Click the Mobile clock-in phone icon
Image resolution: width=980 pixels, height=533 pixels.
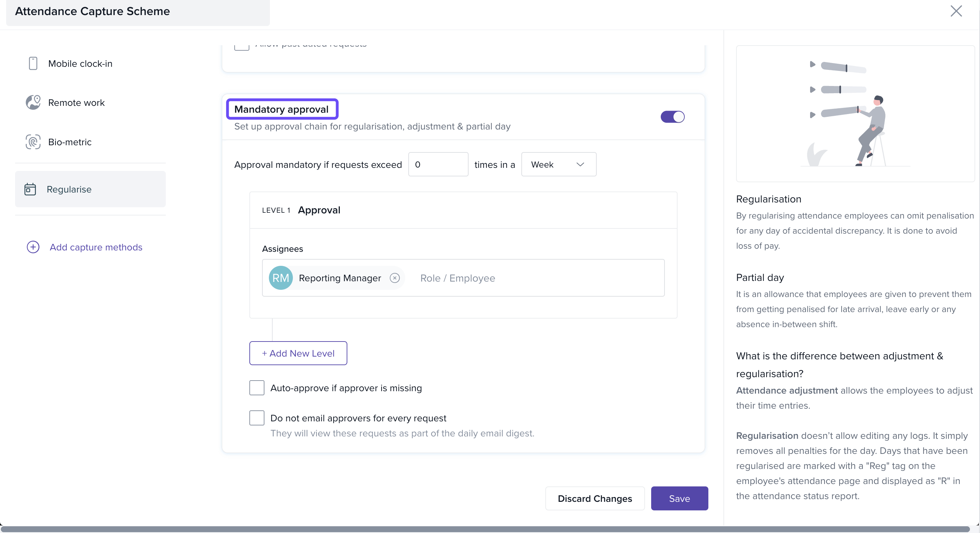pyautogui.click(x=33, y=63)
